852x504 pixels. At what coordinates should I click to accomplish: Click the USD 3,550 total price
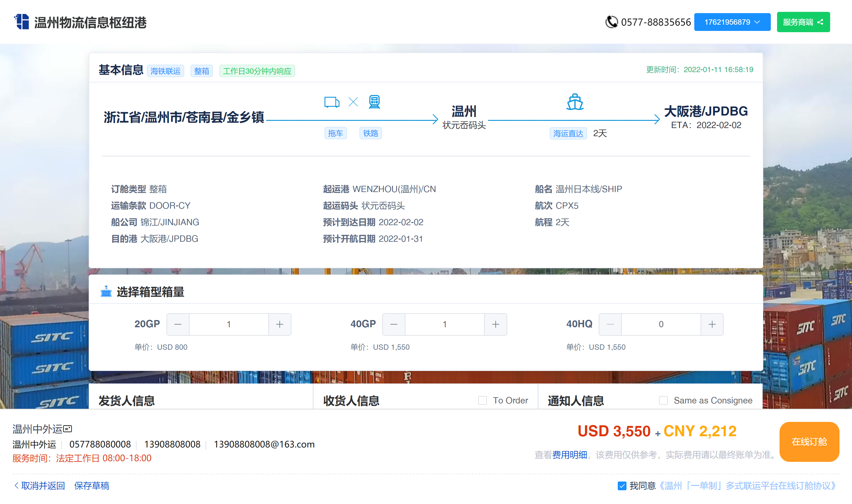(614, 431)
